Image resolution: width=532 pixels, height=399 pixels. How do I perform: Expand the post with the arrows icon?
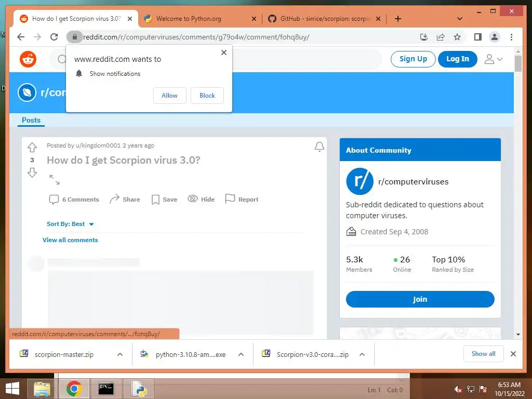point(54,179)
